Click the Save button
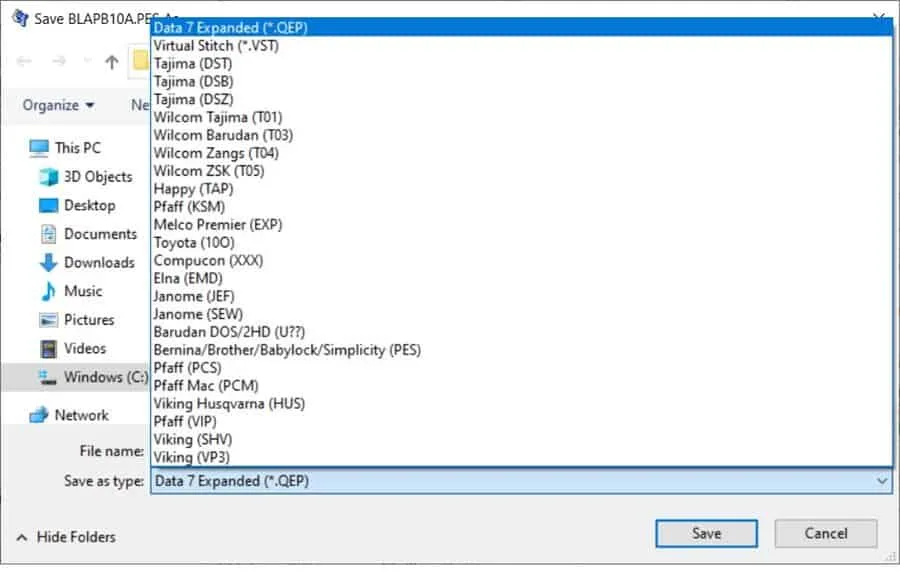The height and width of the screenshot is (573, 900). click(x=707, y=534)
